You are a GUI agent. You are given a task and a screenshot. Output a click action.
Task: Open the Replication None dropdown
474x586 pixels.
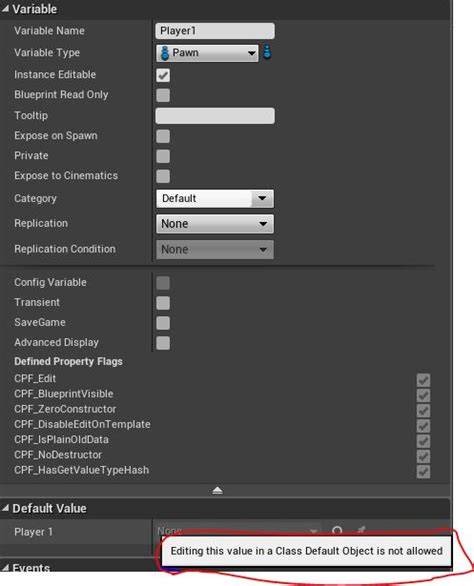215,224
